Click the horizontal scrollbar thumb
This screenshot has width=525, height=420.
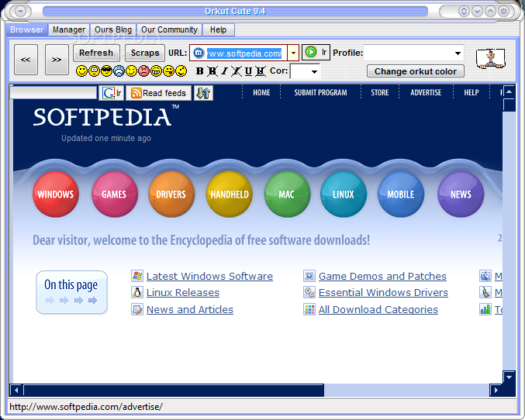click(x=174, y=391)
